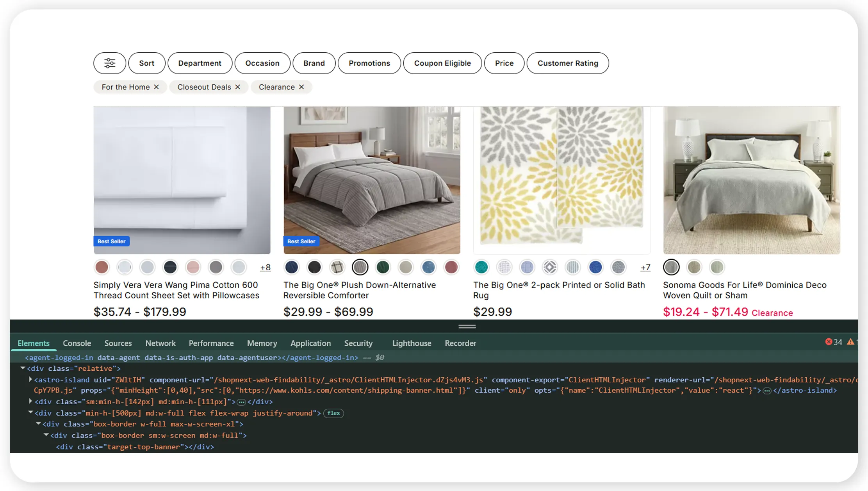Open The Big One 2-pack Bath Rug link
868x491 pixels.
(x=559, y=290)
